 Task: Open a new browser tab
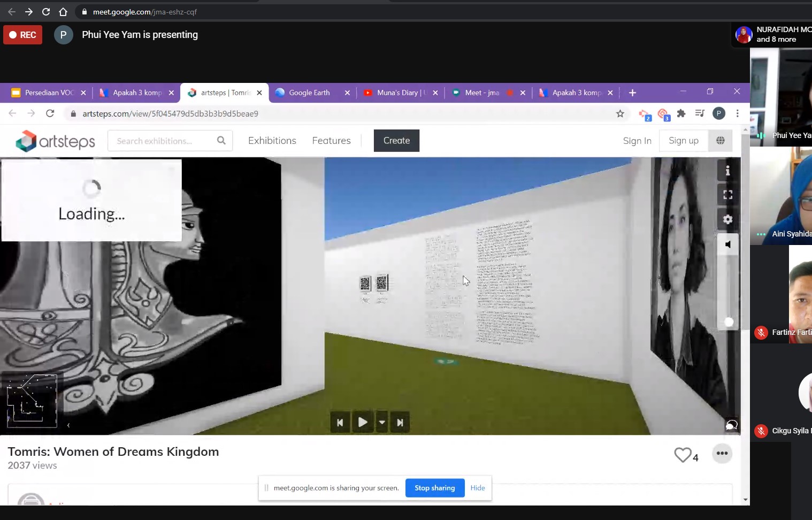[632, 93]
